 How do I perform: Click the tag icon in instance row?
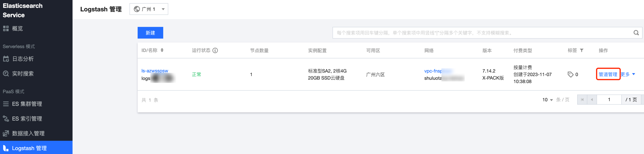pos(570,74)
